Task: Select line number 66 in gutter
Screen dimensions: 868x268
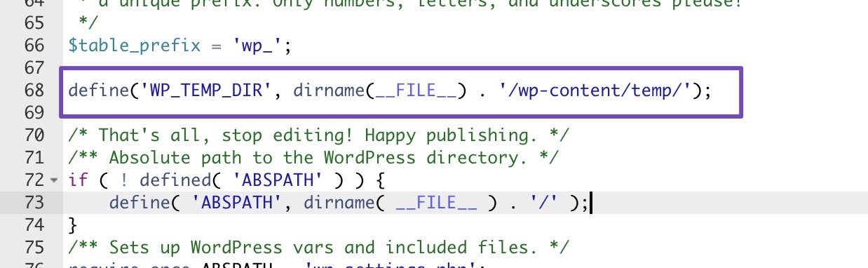Action: (34, 46)
